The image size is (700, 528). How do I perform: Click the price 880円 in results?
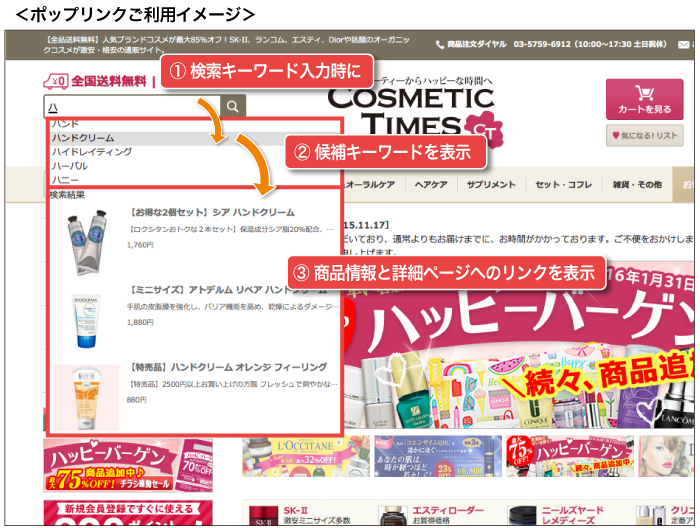coord(137,400)
